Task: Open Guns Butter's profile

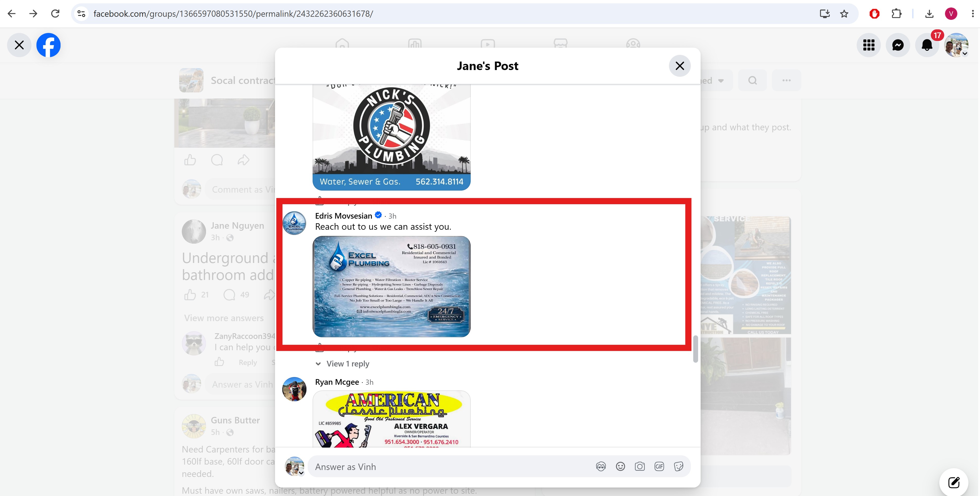Action: pyautogui.click(x=235, y=420)
